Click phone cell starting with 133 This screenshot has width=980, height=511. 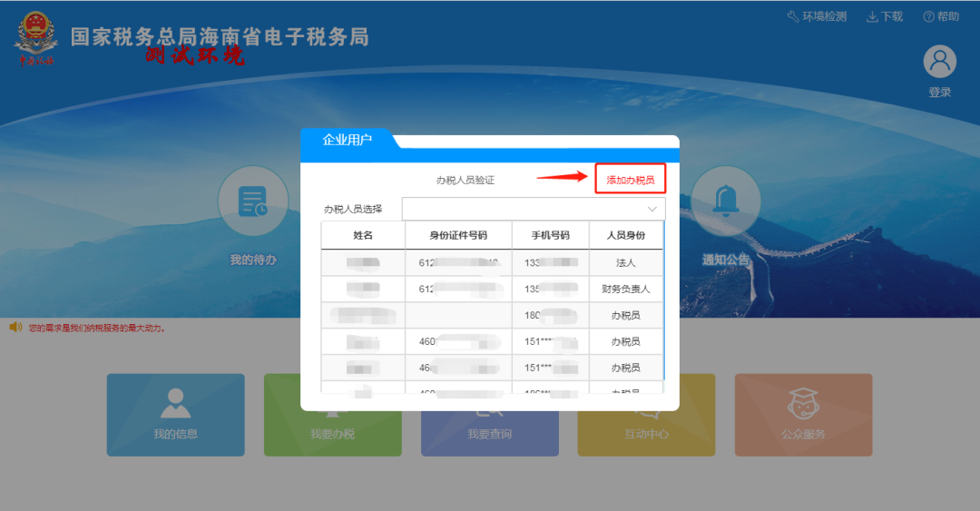[550, 262]
